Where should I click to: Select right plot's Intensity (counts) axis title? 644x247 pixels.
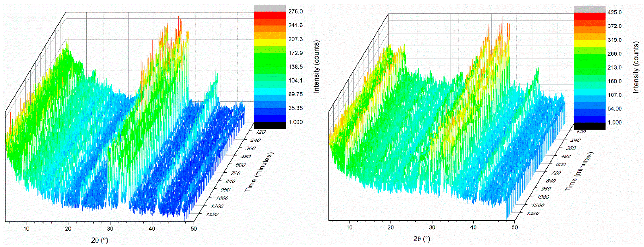coord(636,68)
